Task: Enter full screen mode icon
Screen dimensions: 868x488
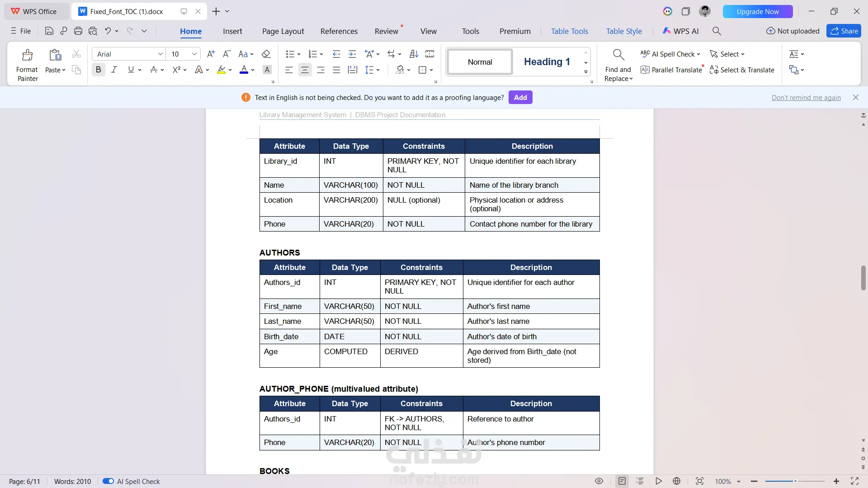Action: click(x=855, y=481)
